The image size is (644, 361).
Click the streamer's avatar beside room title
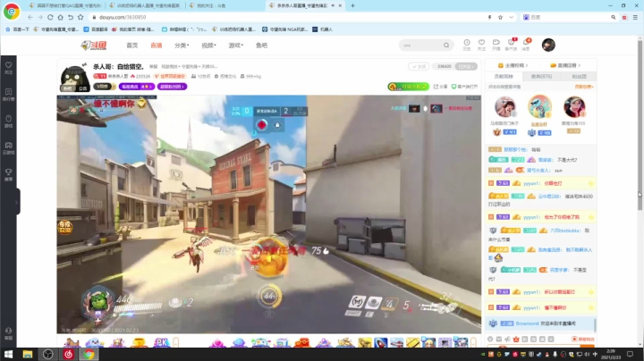(x=74, y=77)
